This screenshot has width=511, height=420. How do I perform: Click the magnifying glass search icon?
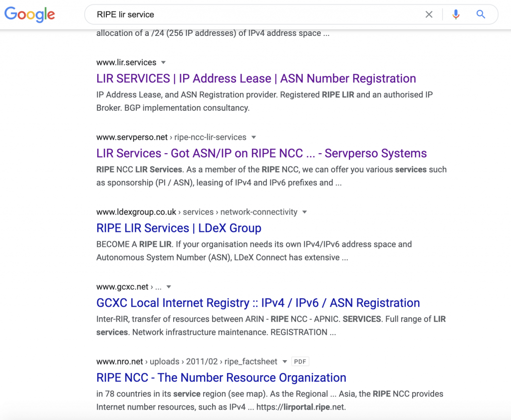coord(481,14)
